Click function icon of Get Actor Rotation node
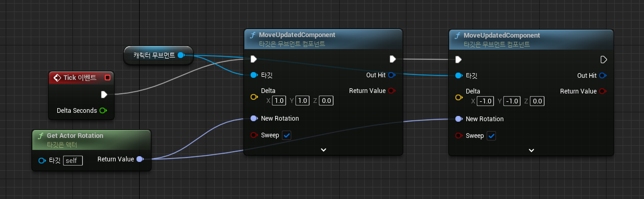The image size is (644, 199). (41, 136)
